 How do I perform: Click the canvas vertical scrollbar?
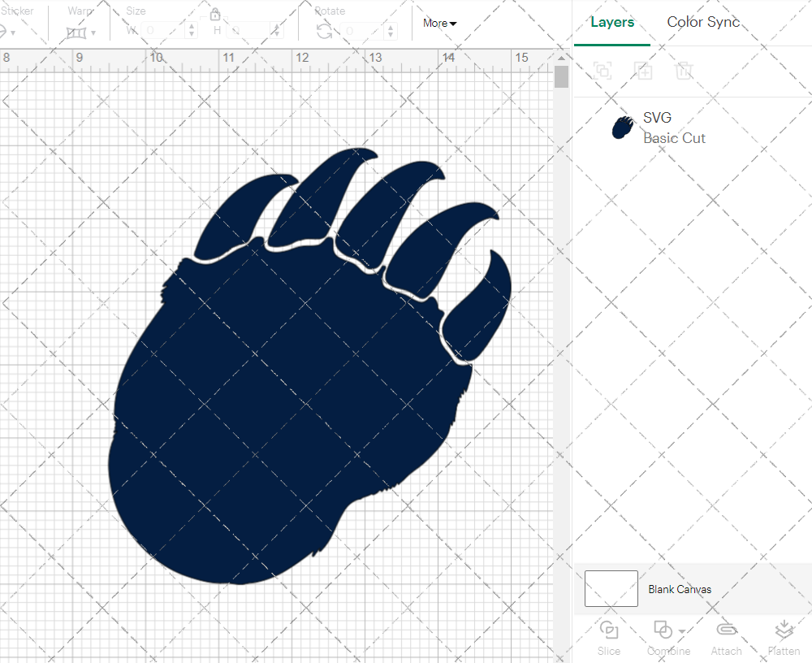pyautogui.click(x=560, y=77)
